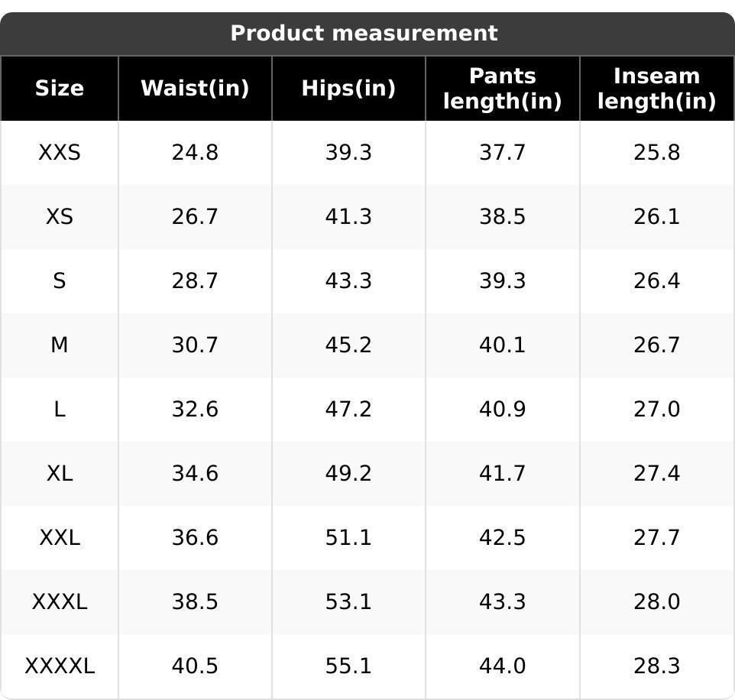Select the XS size label
735x700 pixels.
point(60,216)
